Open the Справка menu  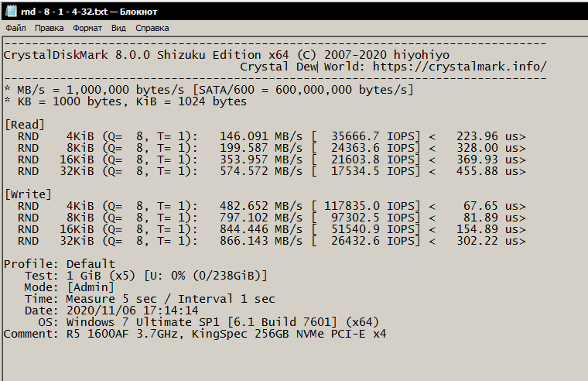[x=152, y=28]
